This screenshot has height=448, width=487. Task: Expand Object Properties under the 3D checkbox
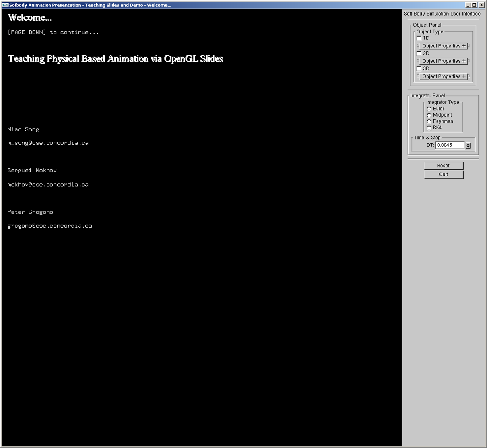(x=443, y=76)
